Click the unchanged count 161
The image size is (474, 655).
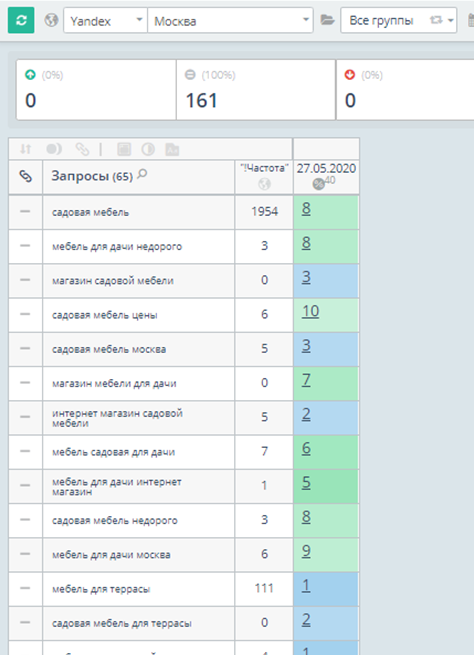pyautogui.click(x=201, y=101)
